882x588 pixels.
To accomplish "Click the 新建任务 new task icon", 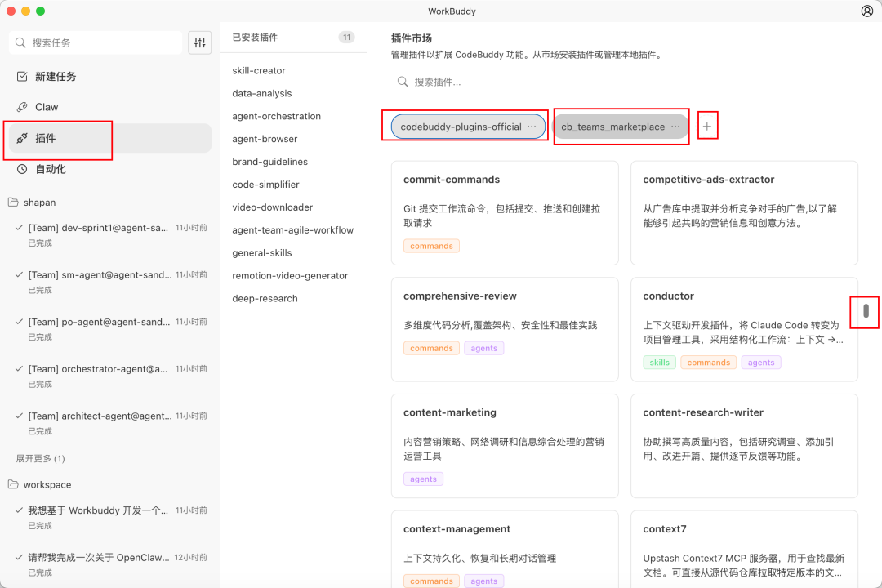I will pyautogui.click(x=22, y=76).
